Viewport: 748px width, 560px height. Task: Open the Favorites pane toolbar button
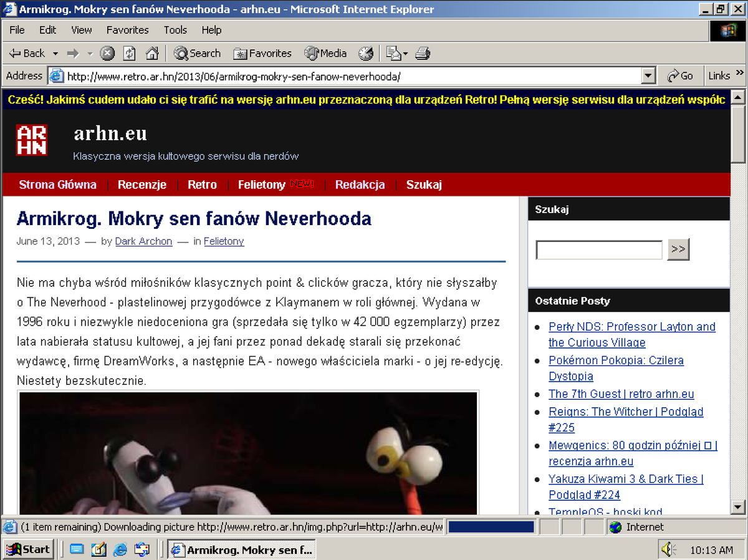pyautogui.click(x=262, y=54)
